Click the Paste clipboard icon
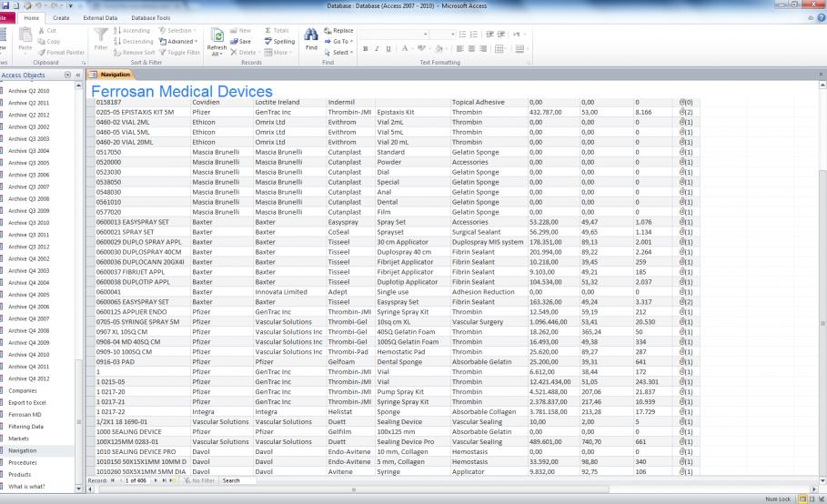 tap(25, 35)
